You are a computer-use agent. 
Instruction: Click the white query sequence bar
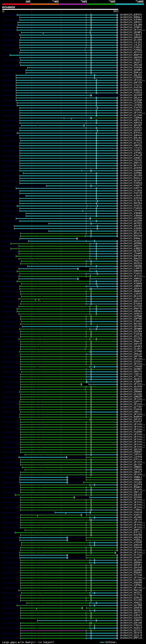coord(60,10)
